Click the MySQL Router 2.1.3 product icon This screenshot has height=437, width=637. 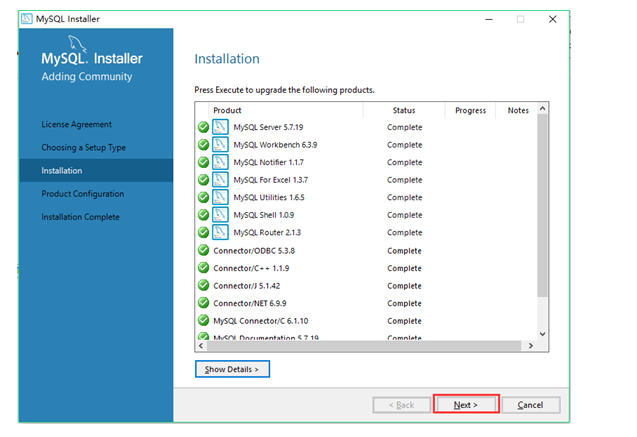220,232
